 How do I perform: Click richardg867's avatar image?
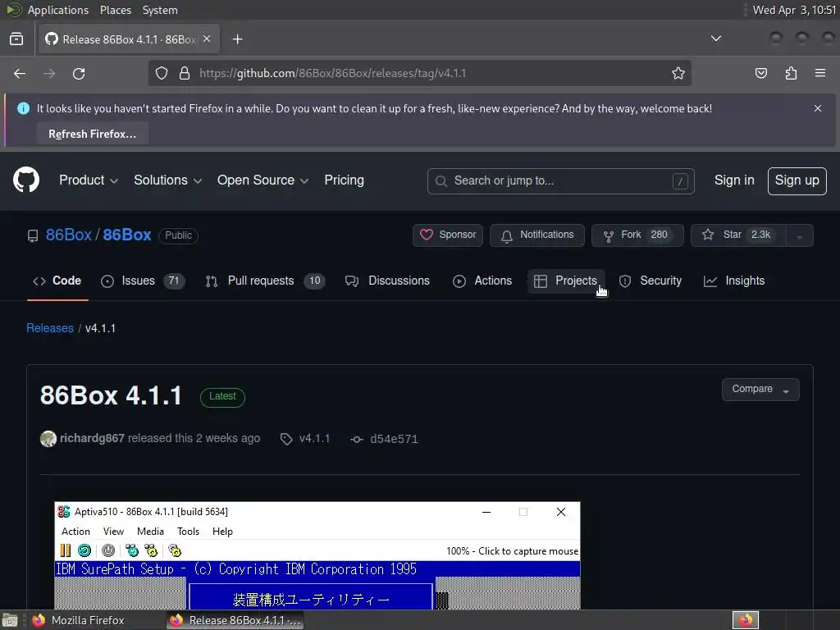[x=48, y=439]
